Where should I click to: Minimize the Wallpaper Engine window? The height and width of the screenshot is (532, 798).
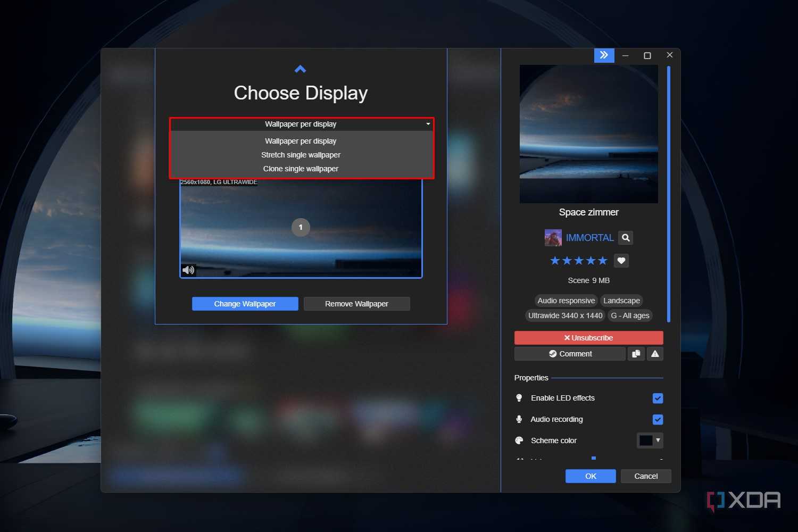[x=626, y=55]
